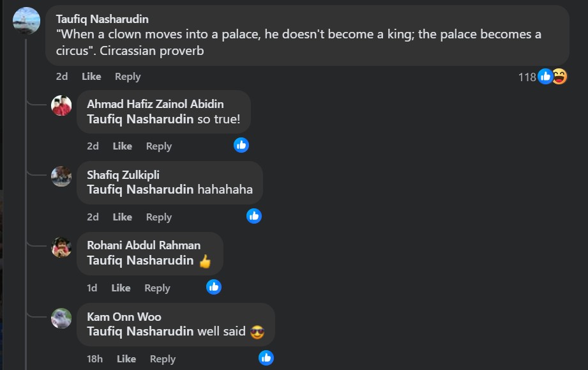Like Rohani Abdul Rahman's thumbs-up reply
Viewport: 588px width, 370px height.
(121, 288)
